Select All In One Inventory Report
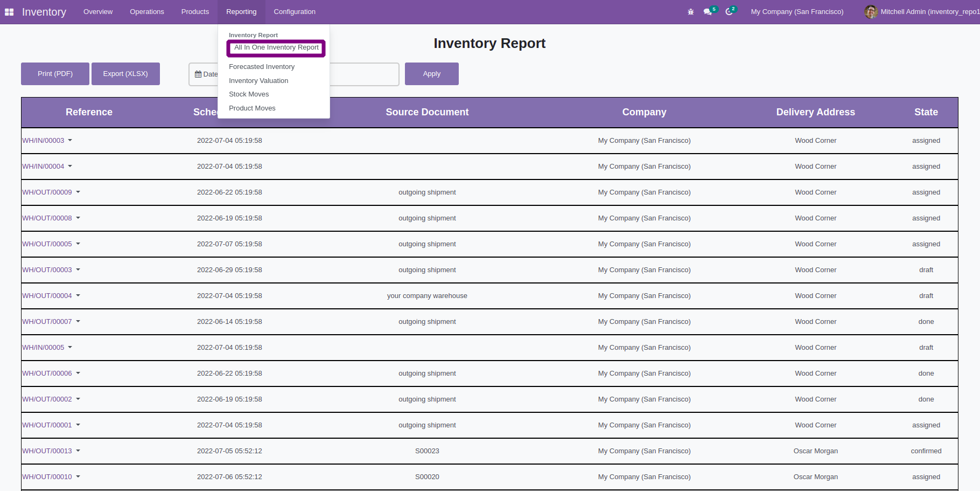The width and height of the screenshot is (980, 491). [276, 48]
